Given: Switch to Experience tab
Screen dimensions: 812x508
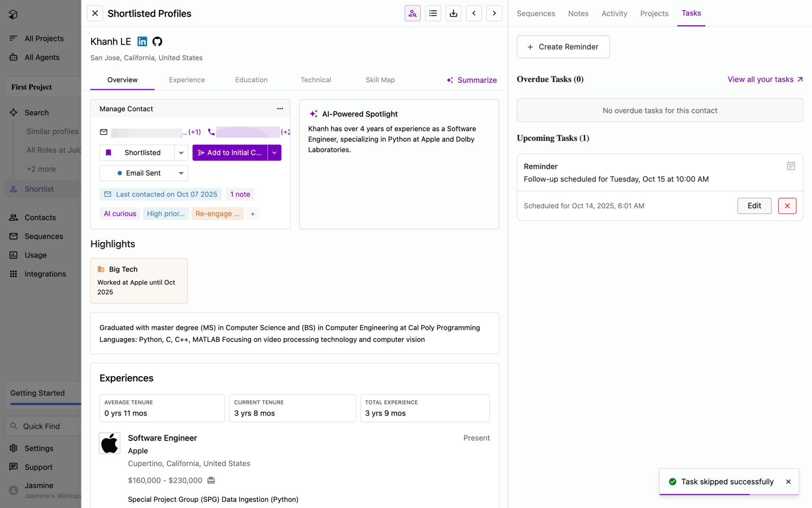Looking at the screenshot, I should point(187,80).
